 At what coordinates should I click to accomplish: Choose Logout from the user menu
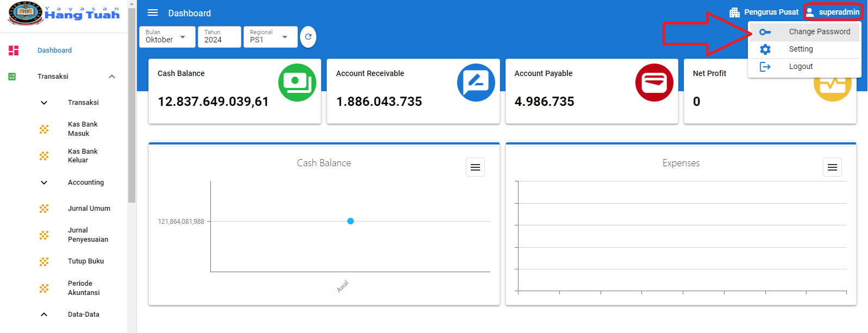[x=801, y=66]
